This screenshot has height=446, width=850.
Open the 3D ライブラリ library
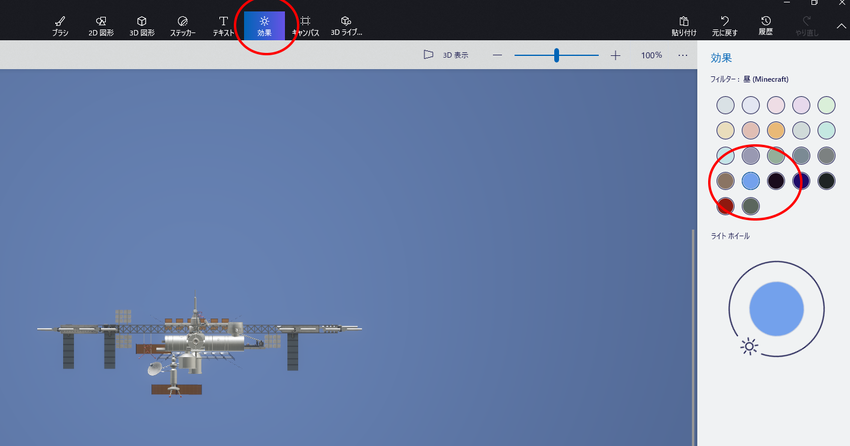click(346, 25)
